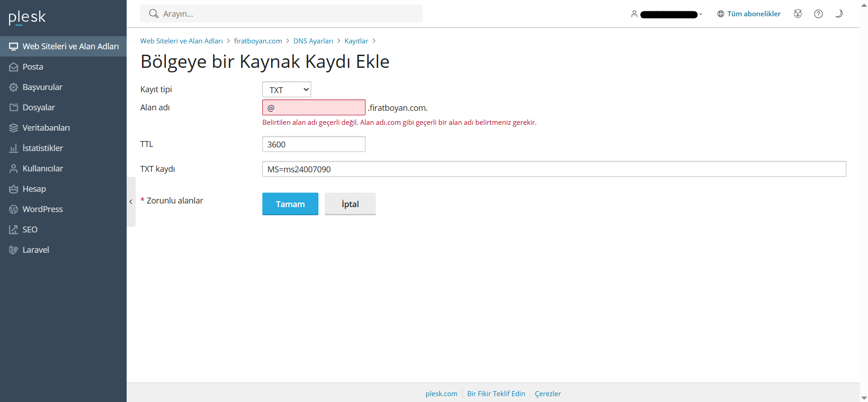Click the Posta envelope icon

[14, 66]
